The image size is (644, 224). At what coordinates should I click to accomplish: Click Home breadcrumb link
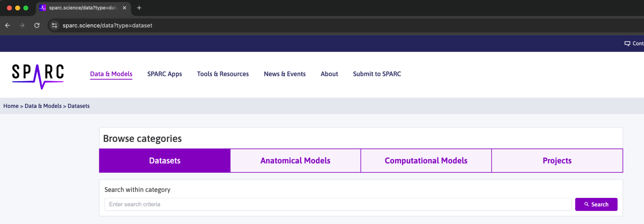(11, 106)
